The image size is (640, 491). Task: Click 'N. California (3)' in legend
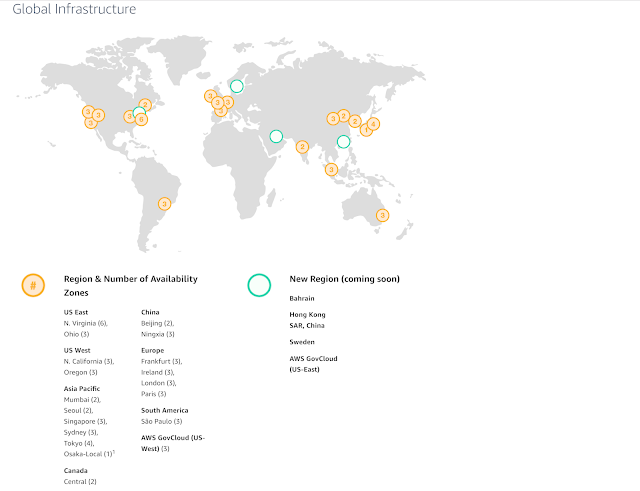coord(89,362)
